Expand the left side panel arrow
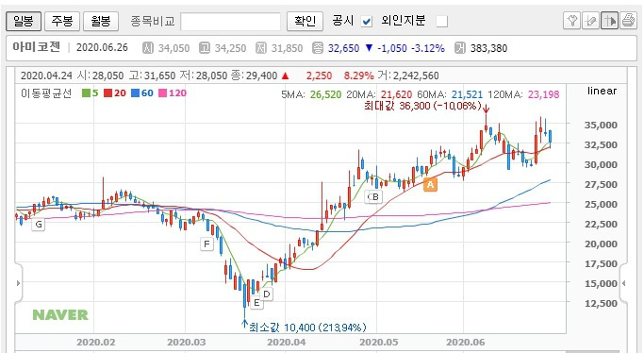This screenshot has height=353, width=644. coord(19,283)
